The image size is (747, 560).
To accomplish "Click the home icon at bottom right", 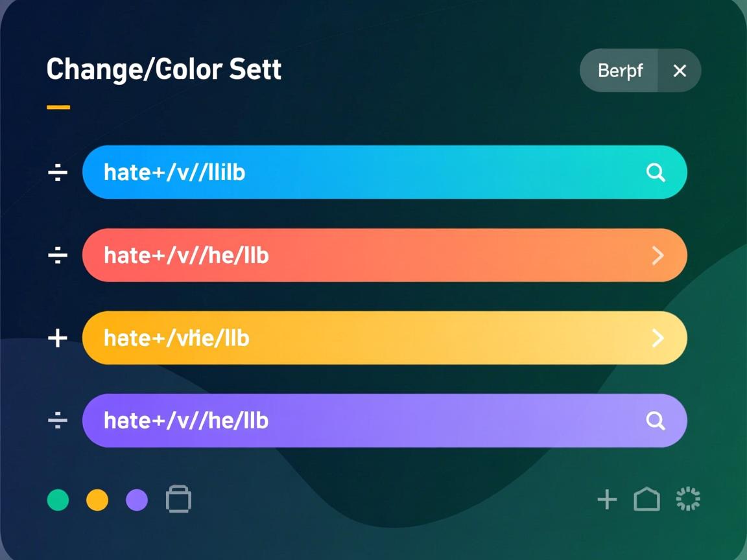I will click(646, 500).
